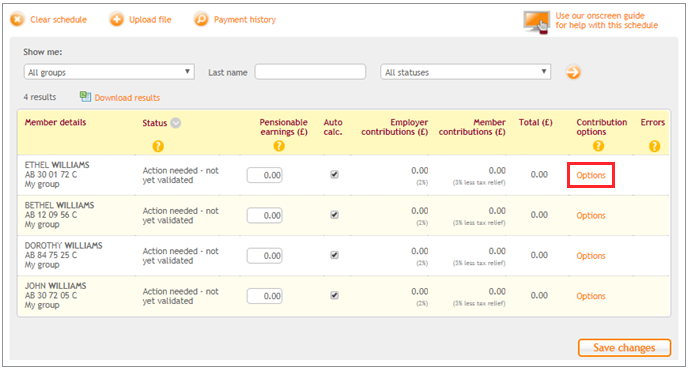Screen dimensions: 689x373
Task: Click the Errors column header text
Action: pyautogui.click(x=653, y=122)
